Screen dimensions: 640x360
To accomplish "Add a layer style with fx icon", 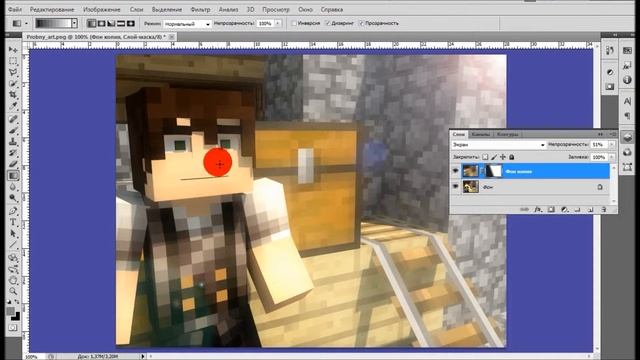I will click(538, 209).
